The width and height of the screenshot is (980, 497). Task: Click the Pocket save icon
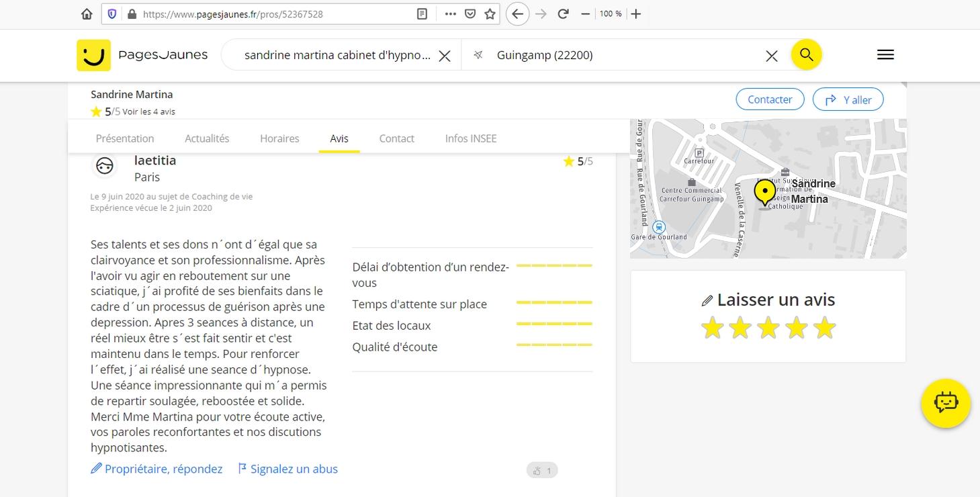471,14
